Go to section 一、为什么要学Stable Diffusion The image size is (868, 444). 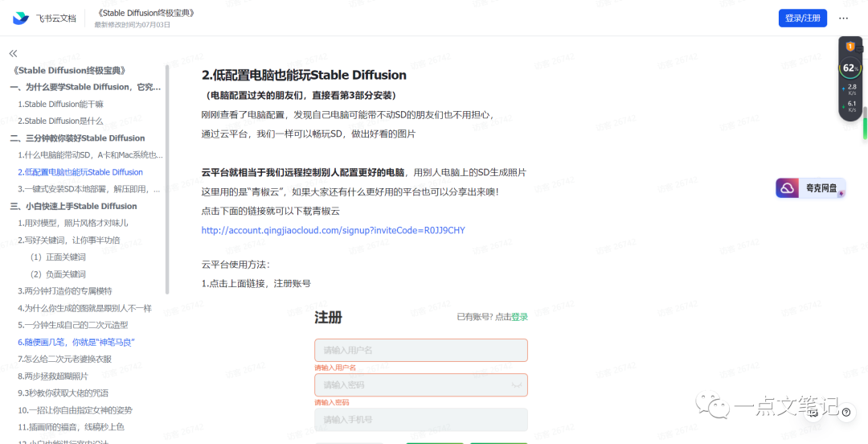tap(86, 87)
